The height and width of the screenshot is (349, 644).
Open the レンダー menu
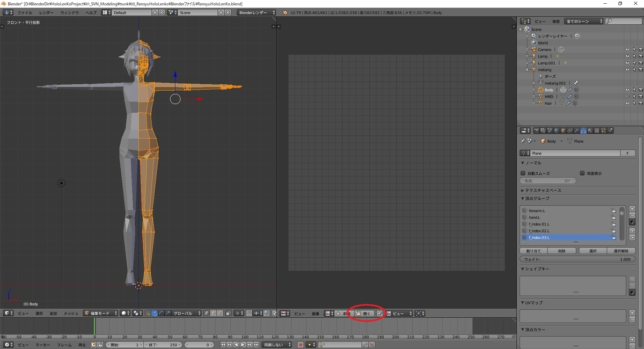46,12
